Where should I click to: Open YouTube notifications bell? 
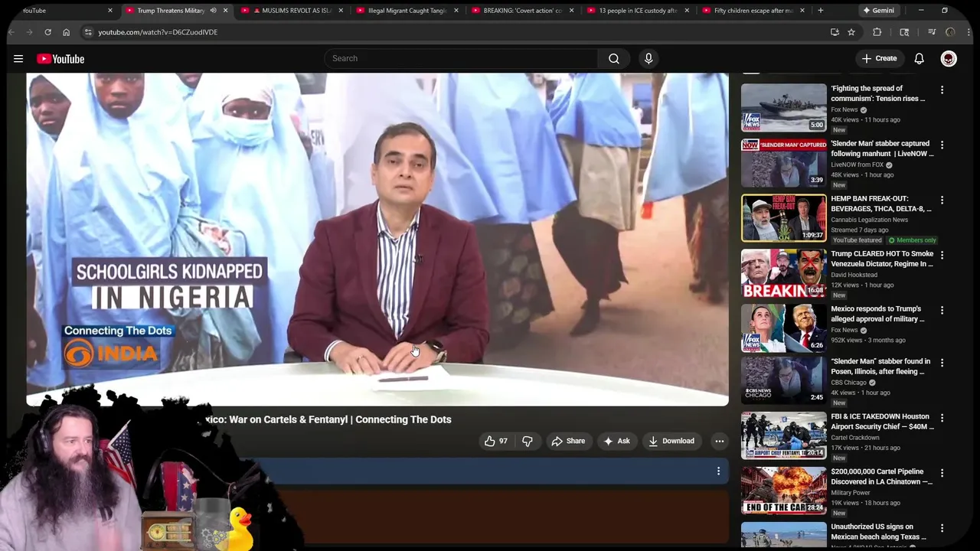(x=920, y=59)
